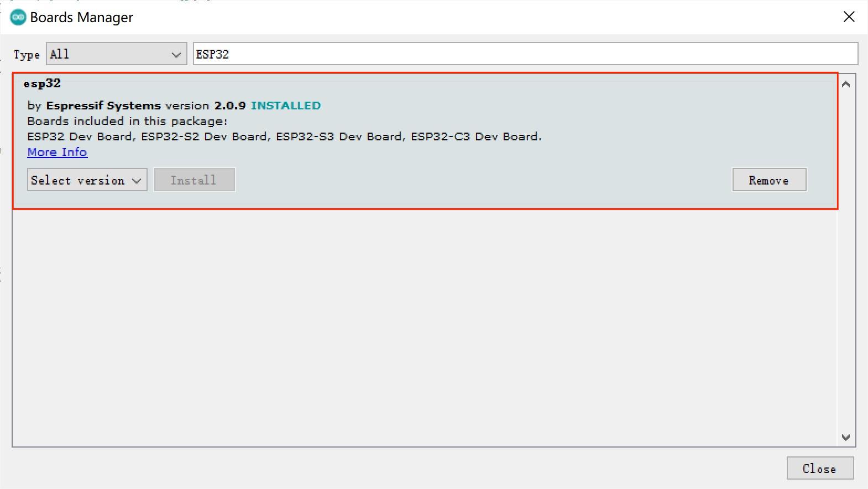Image resolution: width=868 pixels, height=489 pixels.
Task: Click the Close button at bottom right
Action: click(x=820, y=469)
